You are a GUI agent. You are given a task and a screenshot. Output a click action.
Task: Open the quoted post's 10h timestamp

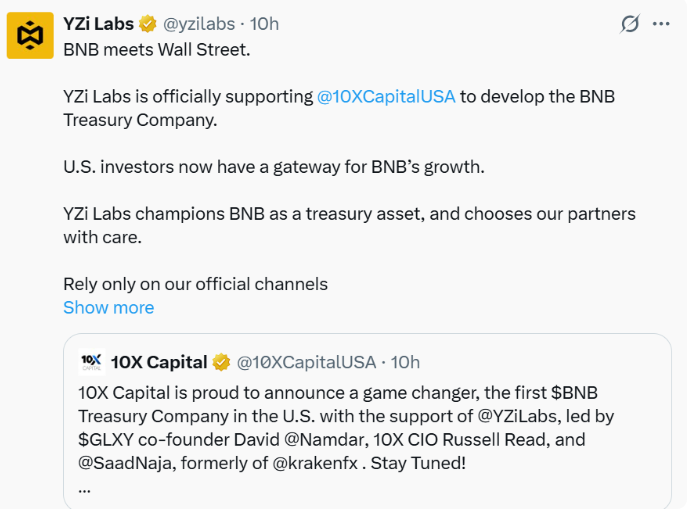pos(405,362)
